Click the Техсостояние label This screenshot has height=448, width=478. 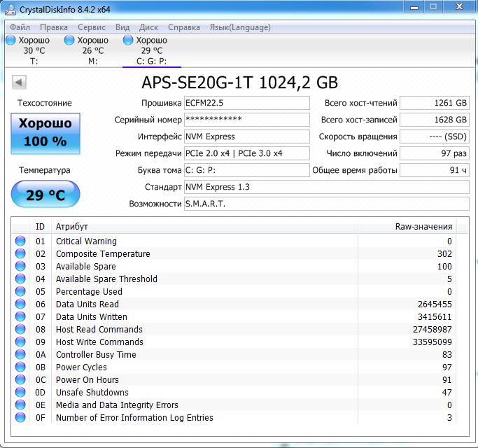tap(45, 103)
